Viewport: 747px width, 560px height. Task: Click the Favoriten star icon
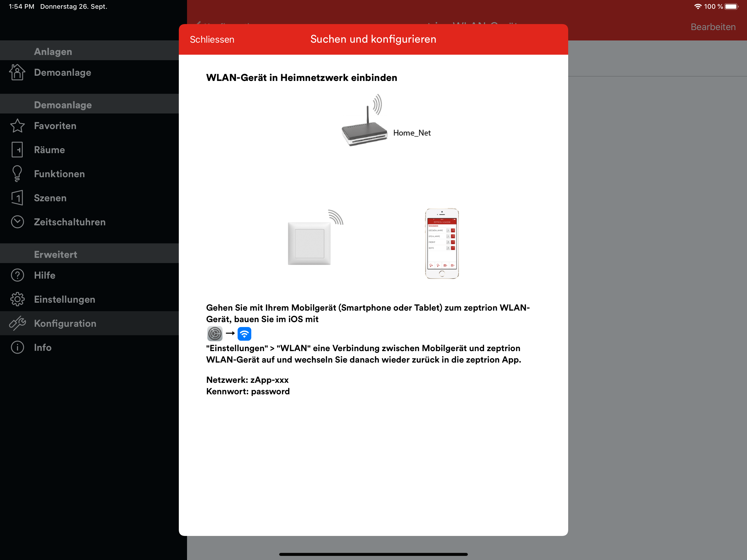point(17,126)
